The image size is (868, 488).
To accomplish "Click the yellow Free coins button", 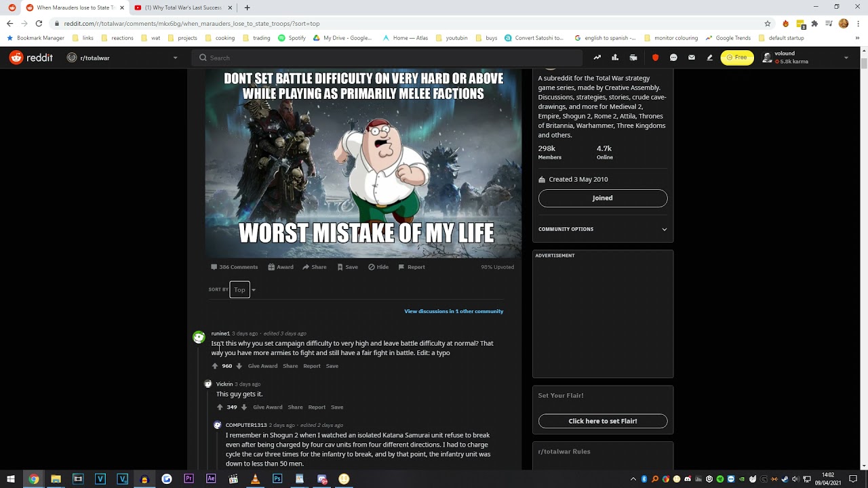I will (737, 58).
